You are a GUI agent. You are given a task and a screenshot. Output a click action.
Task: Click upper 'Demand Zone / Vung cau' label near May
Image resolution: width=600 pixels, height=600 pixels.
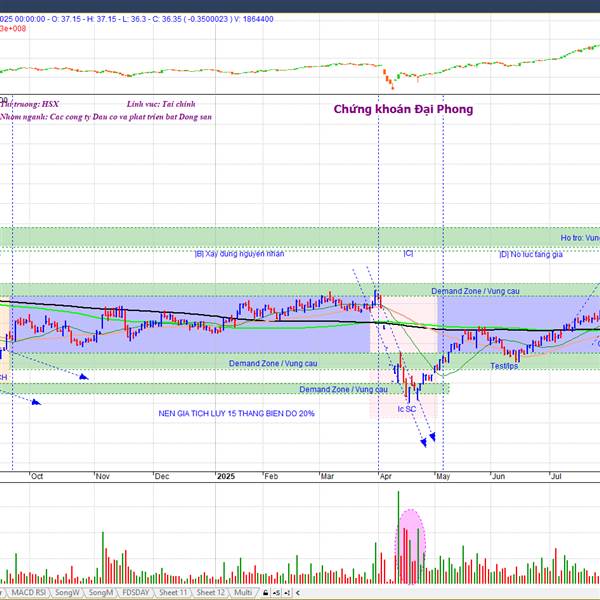tap(476, 291)
